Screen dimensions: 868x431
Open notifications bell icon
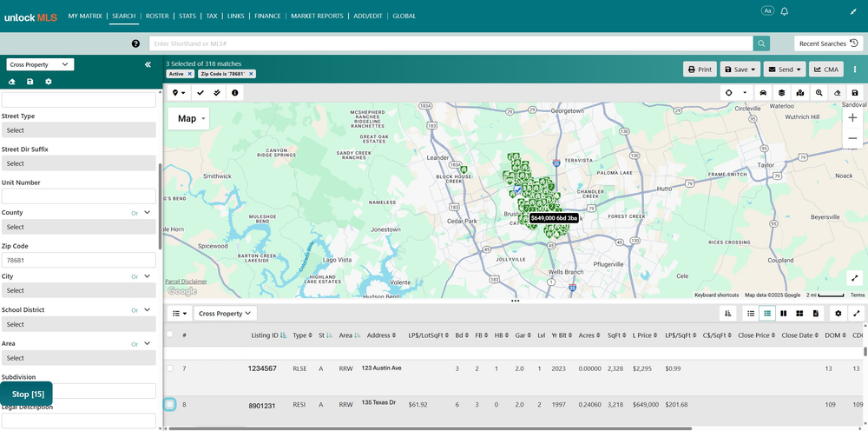tap(785, 11)
